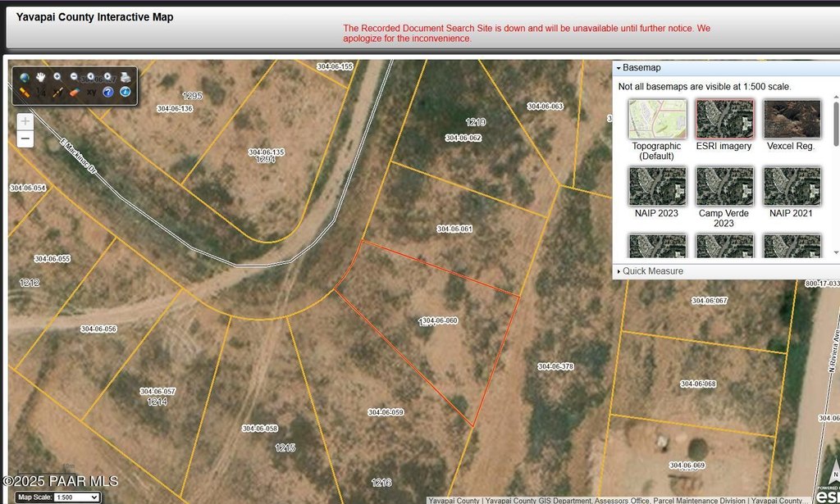840x504 pixels.
Task: Select the yellow ruler measure tool
Action: [x=25, y=93]
